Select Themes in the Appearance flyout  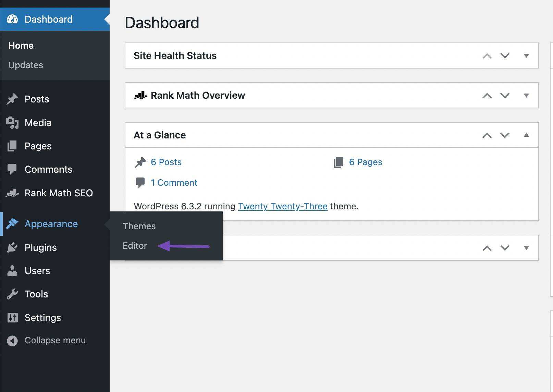(x=139, y=226)
